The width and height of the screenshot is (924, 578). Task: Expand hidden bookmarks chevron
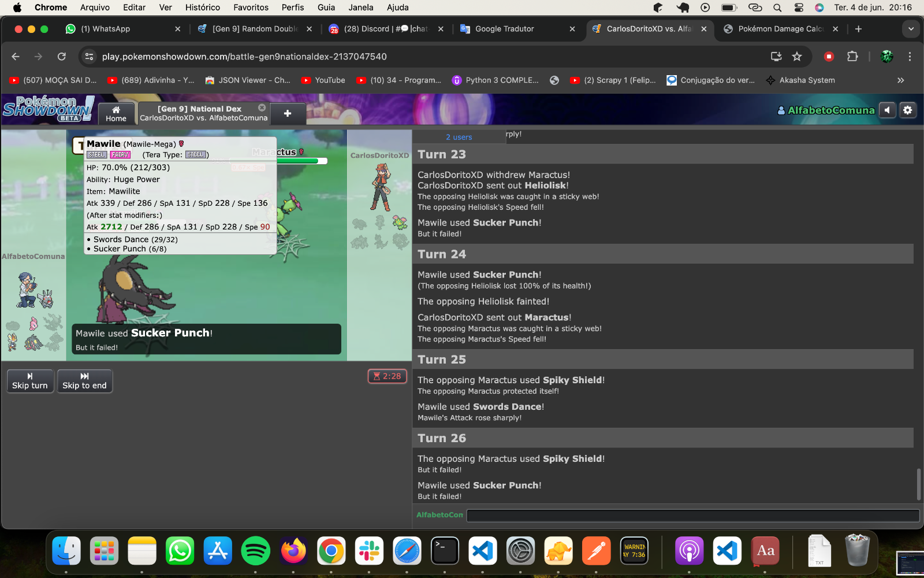pyautogui.click(x=900, y=80)
